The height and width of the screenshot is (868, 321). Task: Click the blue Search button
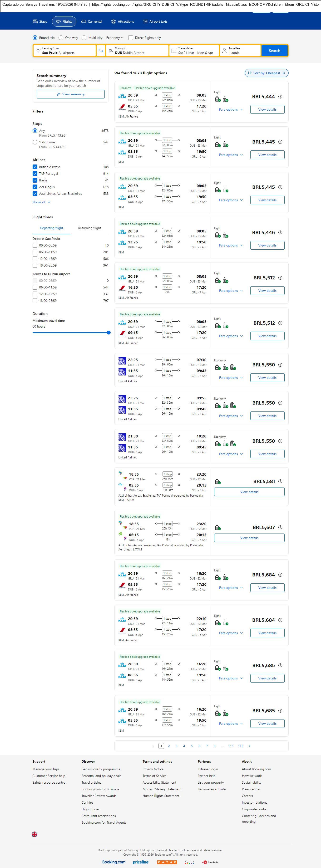click(x=274, y=51)
